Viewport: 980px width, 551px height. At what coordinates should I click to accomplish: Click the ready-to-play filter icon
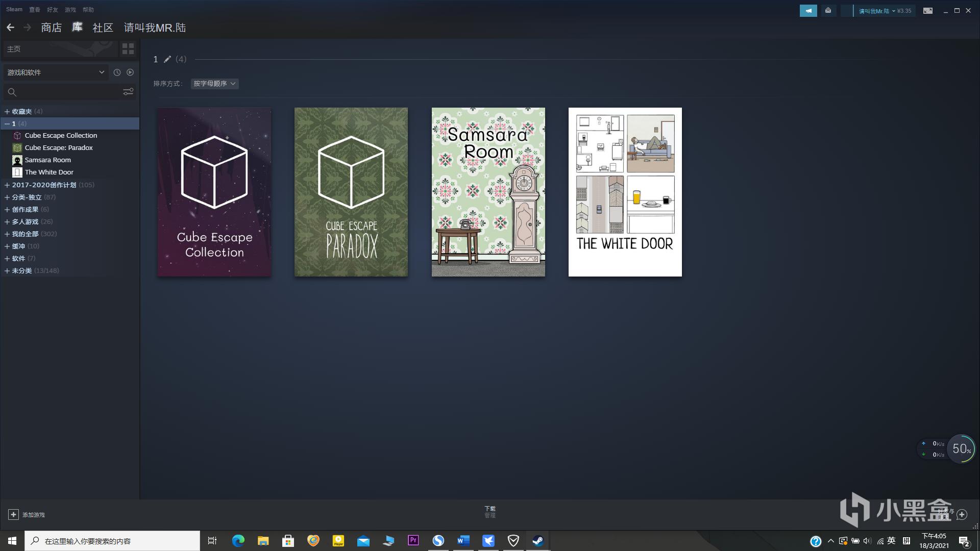coord(130,72)
